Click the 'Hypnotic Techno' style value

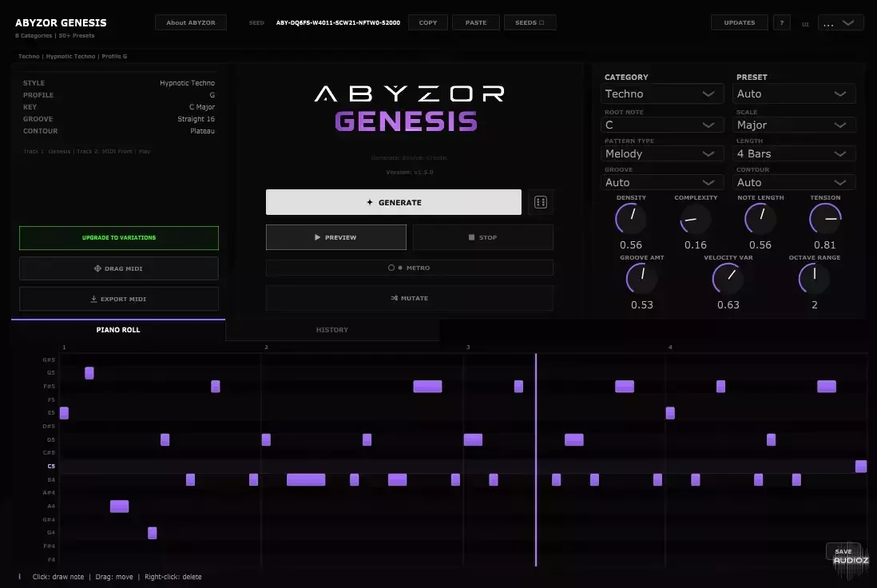point(188,83)
